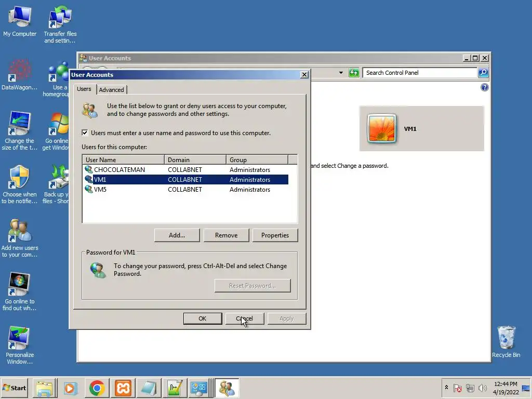Select VM5 user row
532x399 pixels.
click(185, 189)
